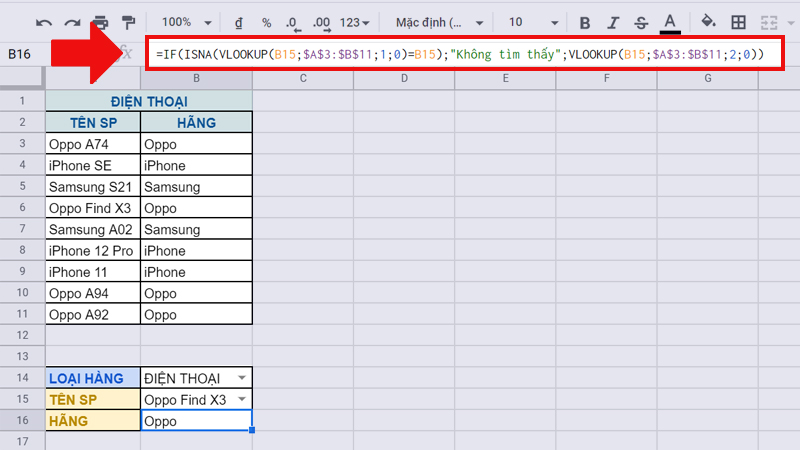This screenshot has height=450, width=800.
Task: Click the Undo arrow icon
Action: (x=43, y=22)
